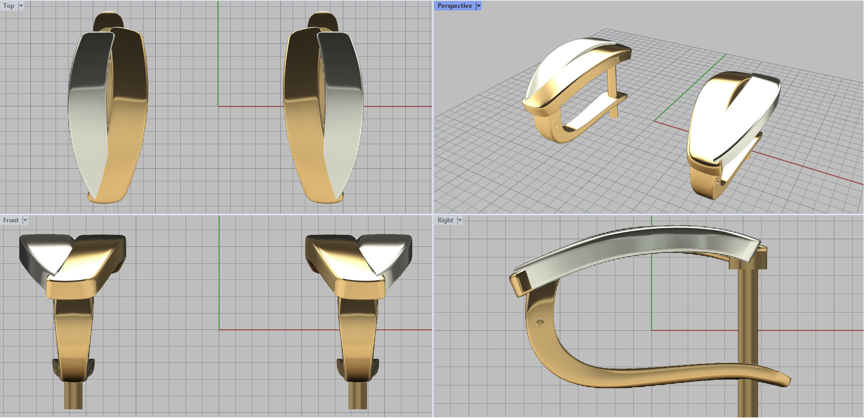
Task: Click the Right viewport title label
Action: coord(445,220)
